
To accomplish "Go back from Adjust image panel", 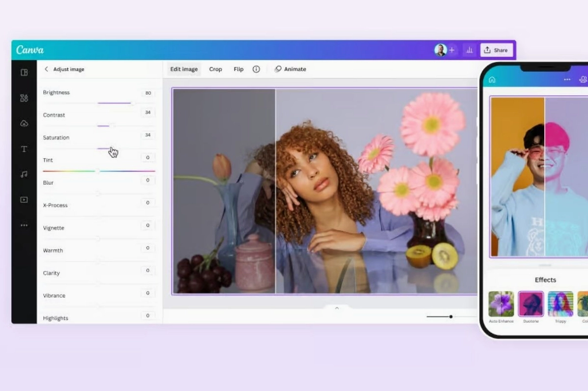I will (x=46, y=69).
